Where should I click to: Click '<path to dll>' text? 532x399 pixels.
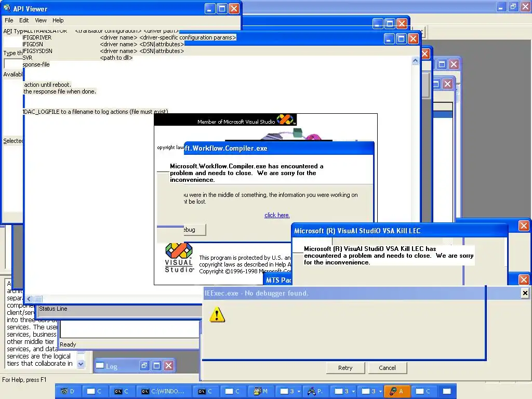pyautogui.click(x=116, y=58)
